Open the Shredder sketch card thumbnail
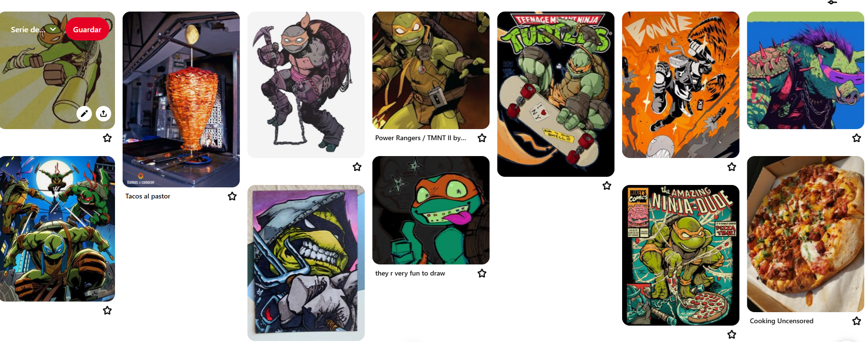The width and height of the screenshot is (868, 342). pos(306,263)
